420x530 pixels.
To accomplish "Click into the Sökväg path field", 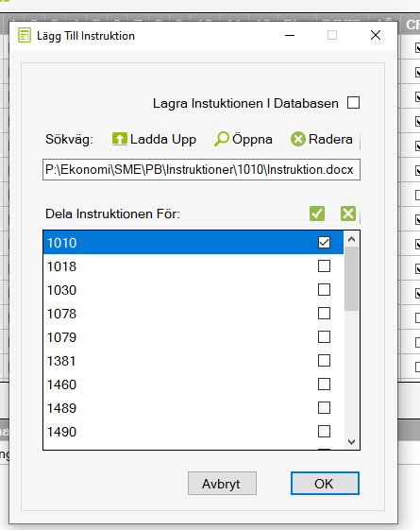I will [x=201, y=169].
